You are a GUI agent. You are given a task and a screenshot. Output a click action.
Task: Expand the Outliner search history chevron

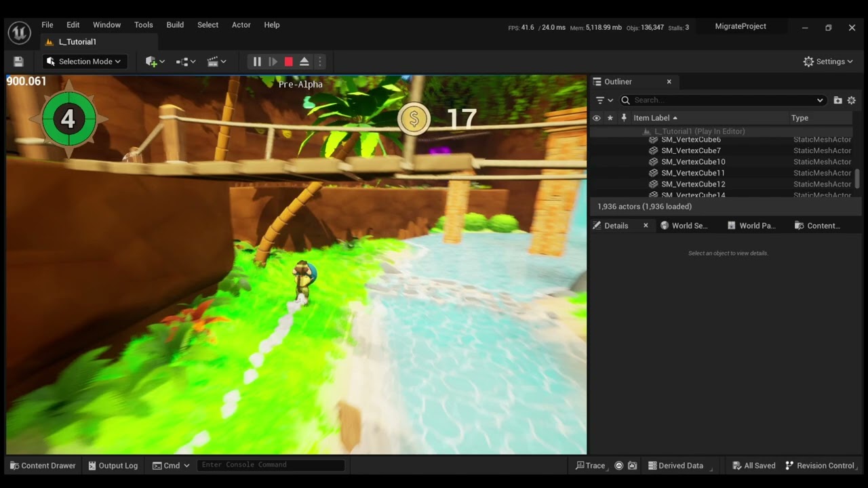[x=820, y=100]
